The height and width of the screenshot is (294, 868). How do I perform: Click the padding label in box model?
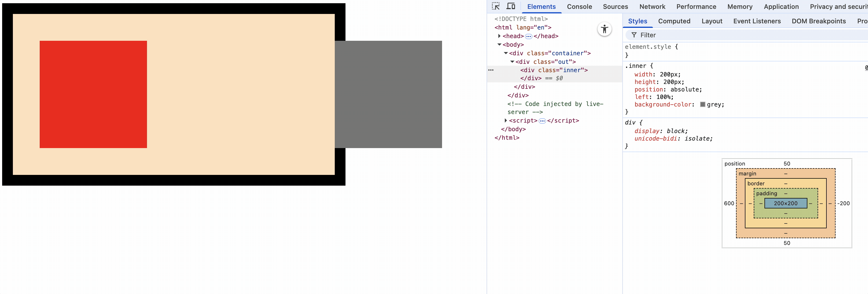(x=766, y=193)
